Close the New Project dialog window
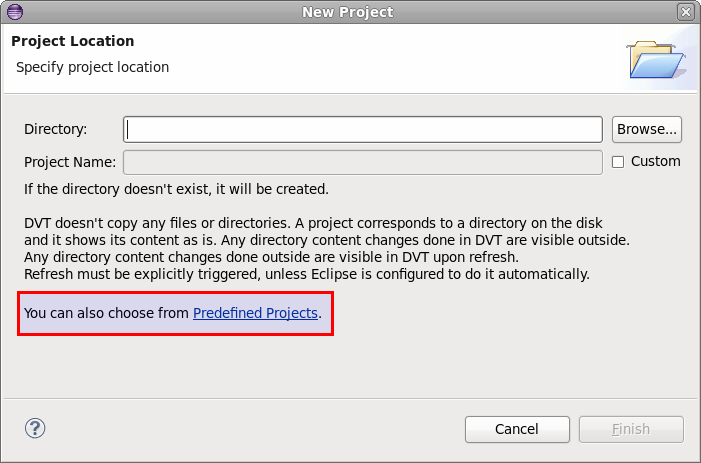The image size is (701, 463). [x=685, y=12]
